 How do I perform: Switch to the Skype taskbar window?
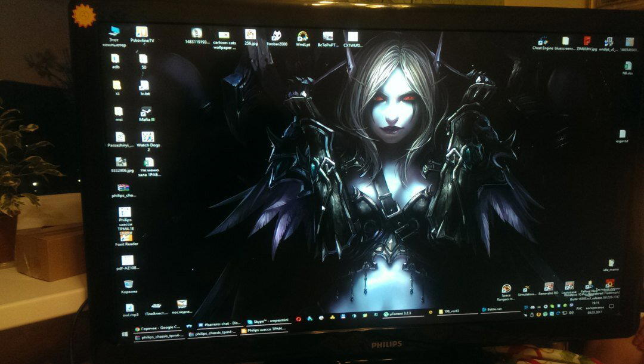click(268, 321)
